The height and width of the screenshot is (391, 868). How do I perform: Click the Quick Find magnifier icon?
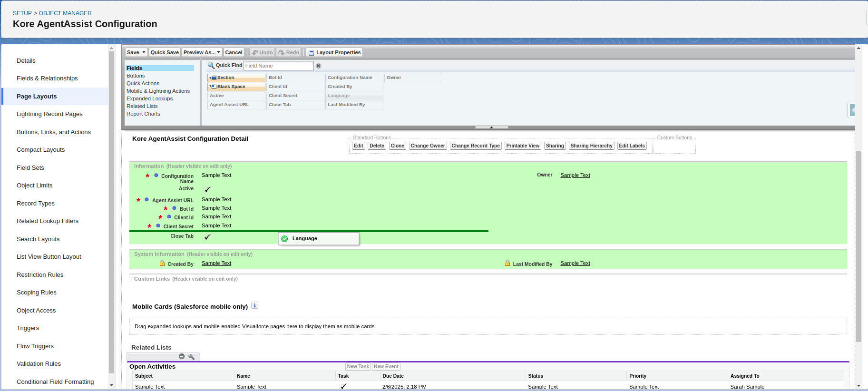pos(211,66)
